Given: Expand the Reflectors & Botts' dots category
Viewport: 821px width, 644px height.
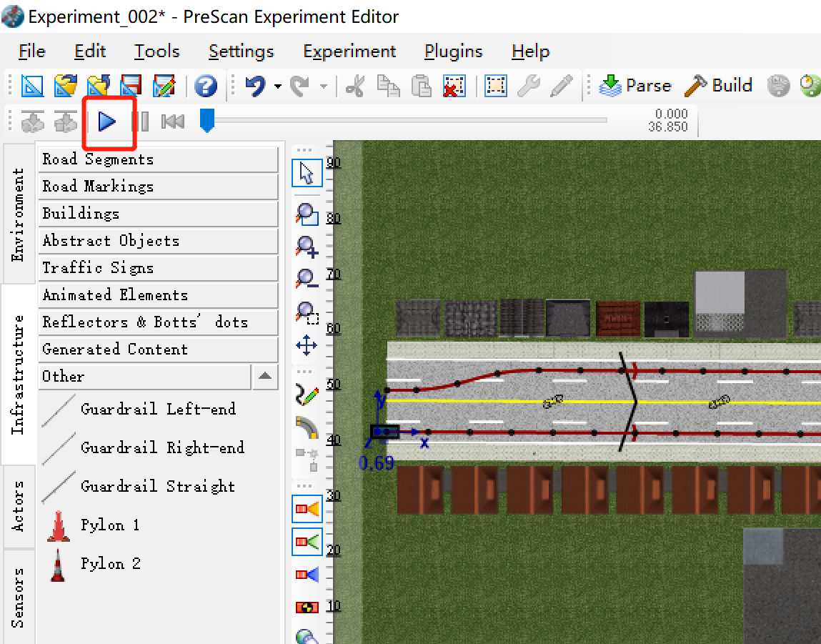Looking at the screenshot, I should (x=158, y=323).
